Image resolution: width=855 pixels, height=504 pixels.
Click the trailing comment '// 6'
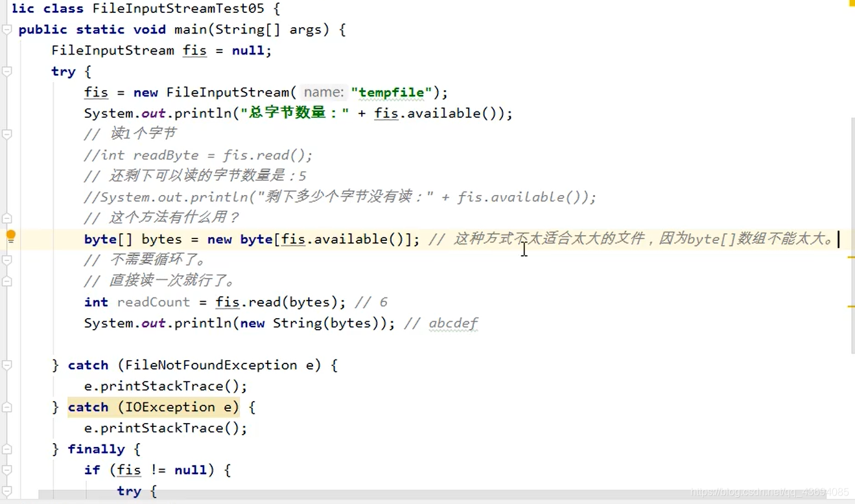371,302
